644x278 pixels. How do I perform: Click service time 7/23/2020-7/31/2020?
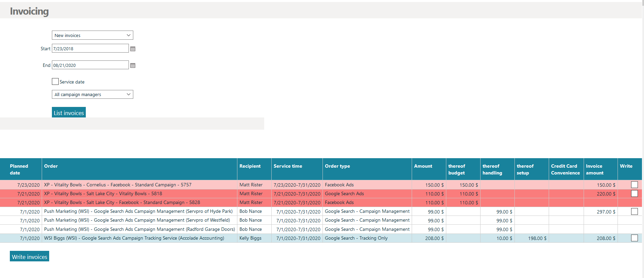coord(297,185)
